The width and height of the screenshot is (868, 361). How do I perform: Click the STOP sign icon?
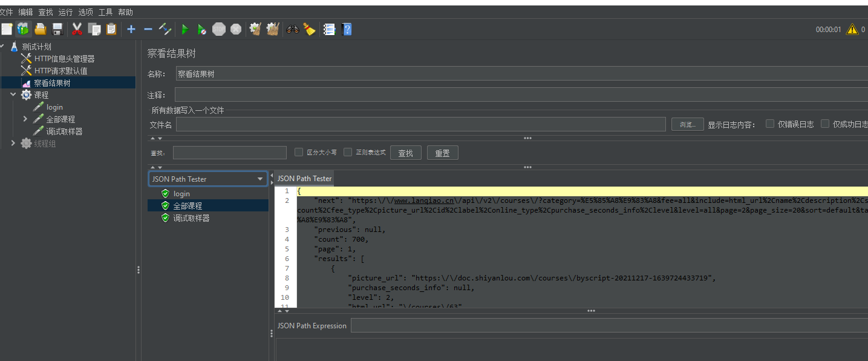[219, 29]
